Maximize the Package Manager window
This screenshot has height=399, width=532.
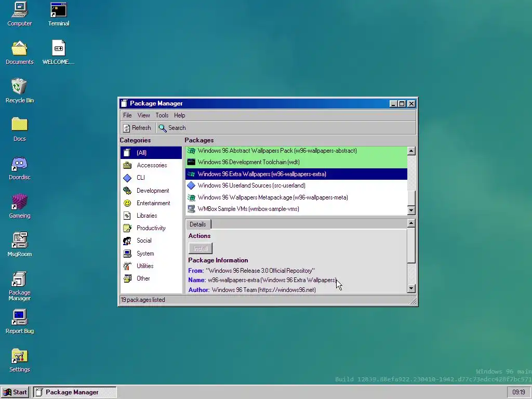point(402,104)
